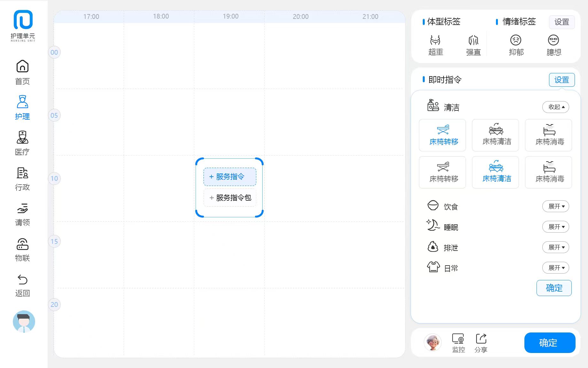Choose the 服务指令 add option

[x=230, y=177]
